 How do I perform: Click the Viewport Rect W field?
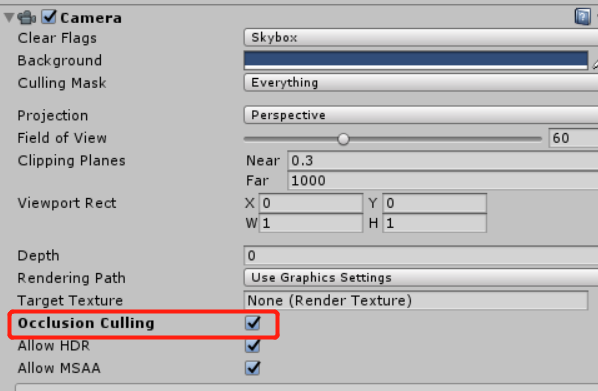tap(311, 223)
